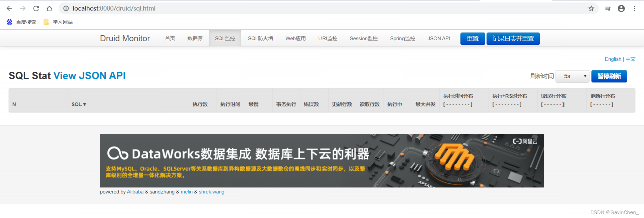Open the Session监控 tab
The image size is (644, 218).
point(364,38)
